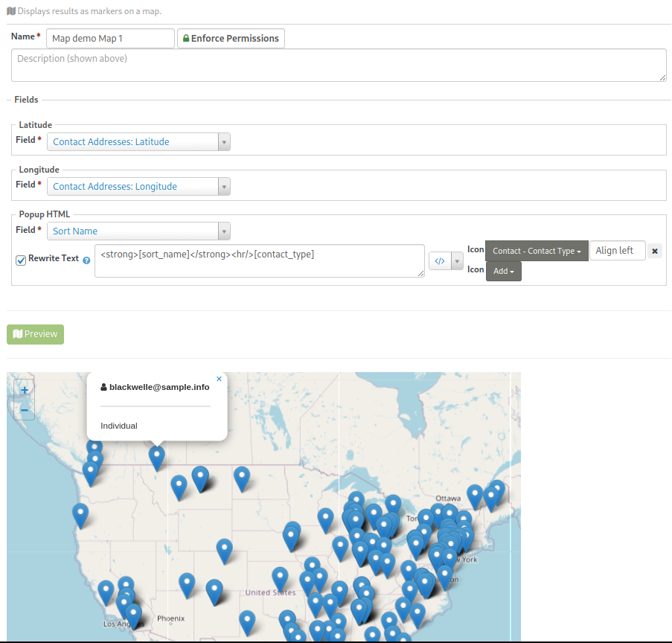The image size is (672, 643).
Task: Open the Longitude field dropdown
Action: pos(138,187)
